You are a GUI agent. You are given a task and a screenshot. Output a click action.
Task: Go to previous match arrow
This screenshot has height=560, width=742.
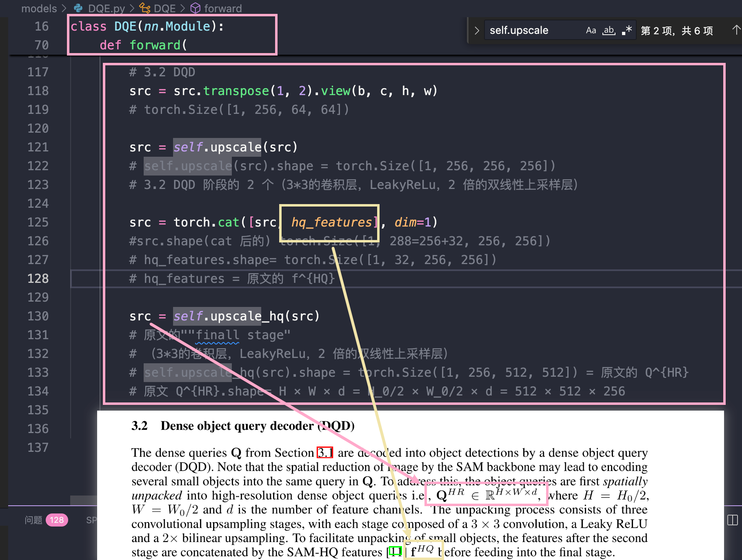(736, 30)
